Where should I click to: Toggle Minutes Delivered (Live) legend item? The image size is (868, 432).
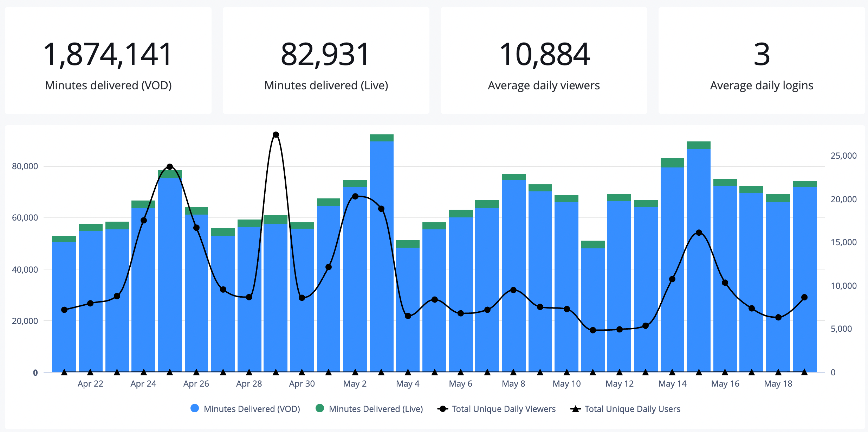click(375, 409)
